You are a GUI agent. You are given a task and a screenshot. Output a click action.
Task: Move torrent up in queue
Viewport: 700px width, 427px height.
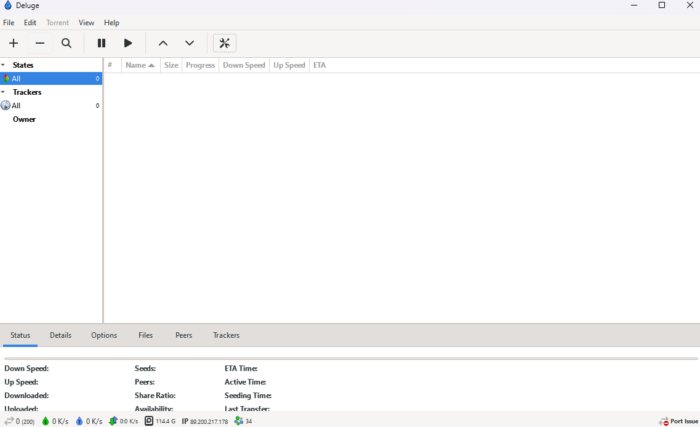click(x=163, y=43)
